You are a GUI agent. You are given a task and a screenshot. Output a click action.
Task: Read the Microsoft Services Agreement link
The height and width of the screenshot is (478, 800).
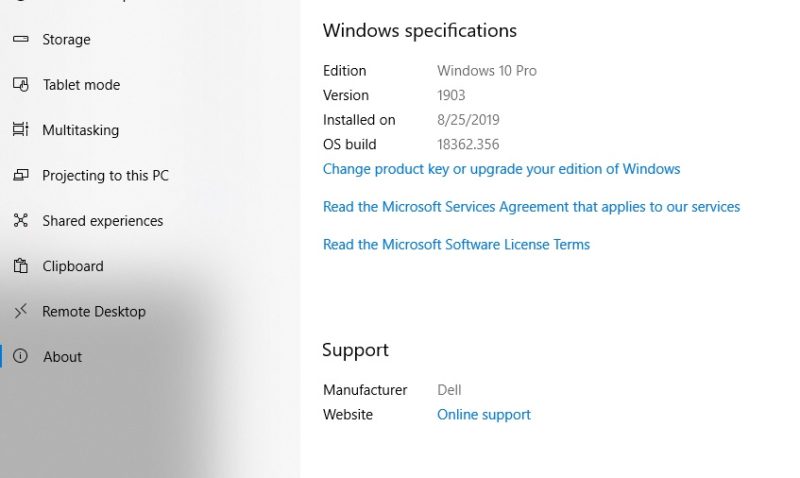pyautogui.click(x=531, y=207)
